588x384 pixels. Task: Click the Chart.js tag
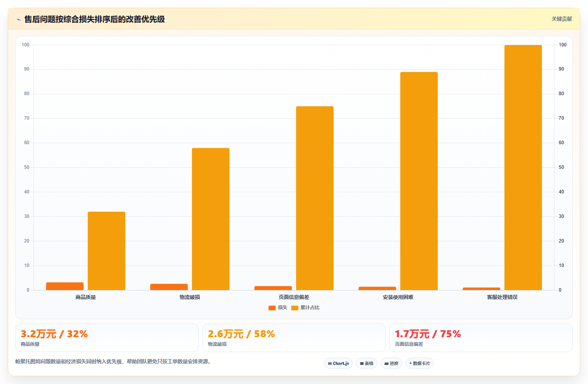pyautogui.click(x=338, y=363)
